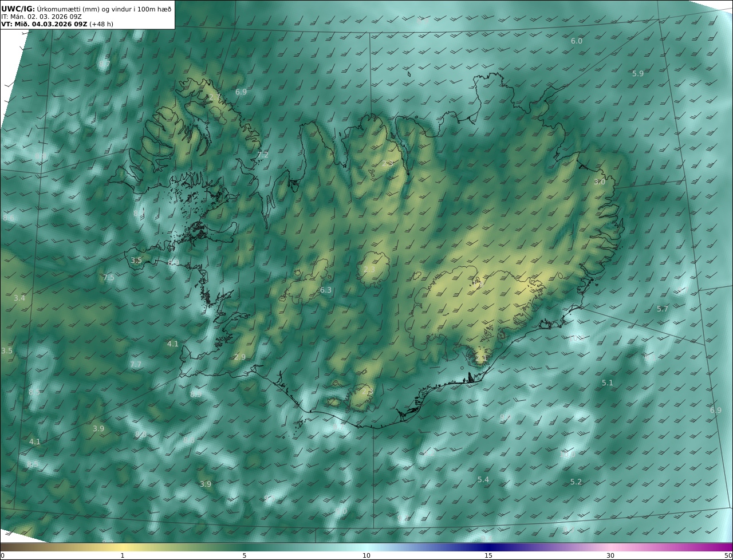Click the map value '5.2'
This screenshot has height=560, width=733.
pos(576,482)
